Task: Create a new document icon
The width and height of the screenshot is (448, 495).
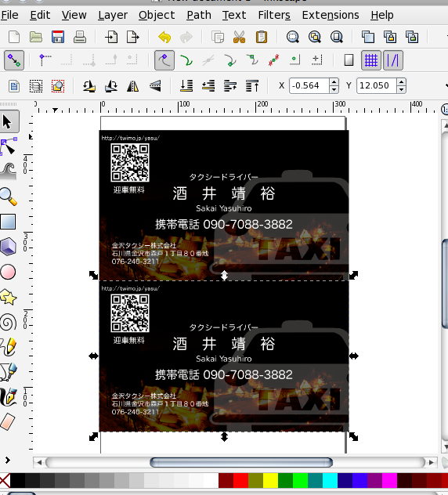Action: (x=14, y=37)
